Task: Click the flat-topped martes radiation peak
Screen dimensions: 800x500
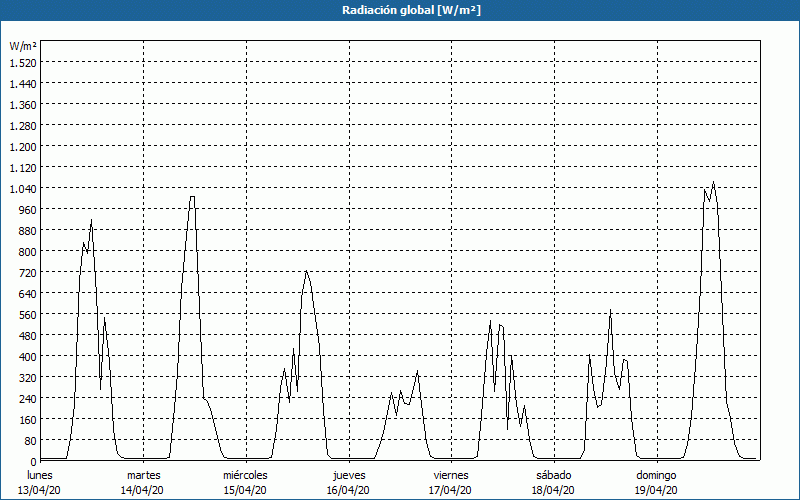Action: tap(192, 197)
